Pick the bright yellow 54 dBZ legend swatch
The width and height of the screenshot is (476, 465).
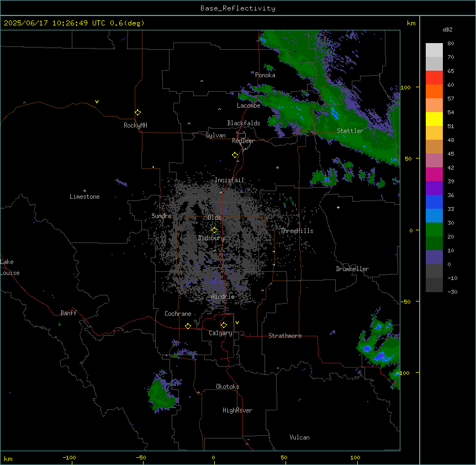[434, 119]
